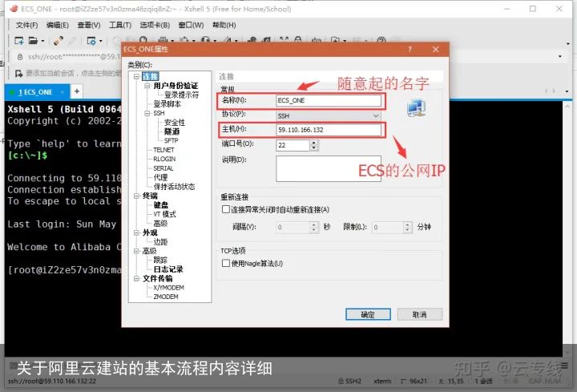The height and width of the screenshot is (392, 577).
Task: Select VT 模式 in the category tree
Action: (164, 214)
